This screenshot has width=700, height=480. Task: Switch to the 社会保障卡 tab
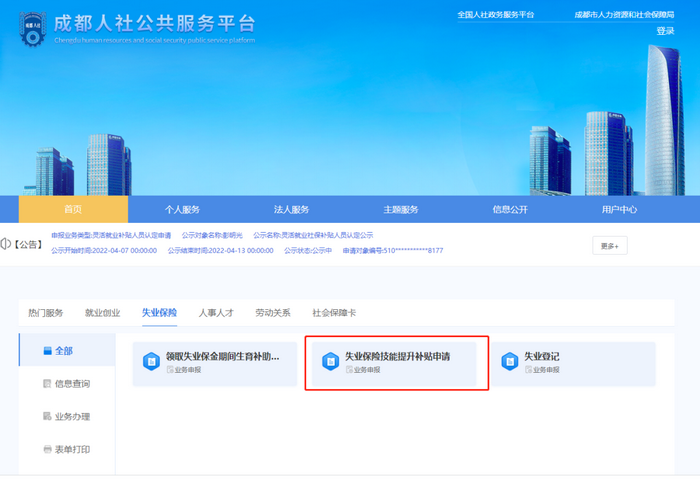[334, 313]
